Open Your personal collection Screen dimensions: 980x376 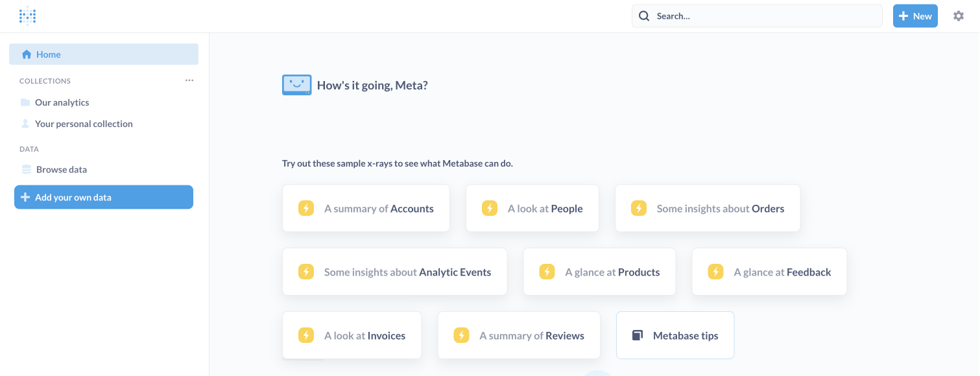click(x=84, y=123)
